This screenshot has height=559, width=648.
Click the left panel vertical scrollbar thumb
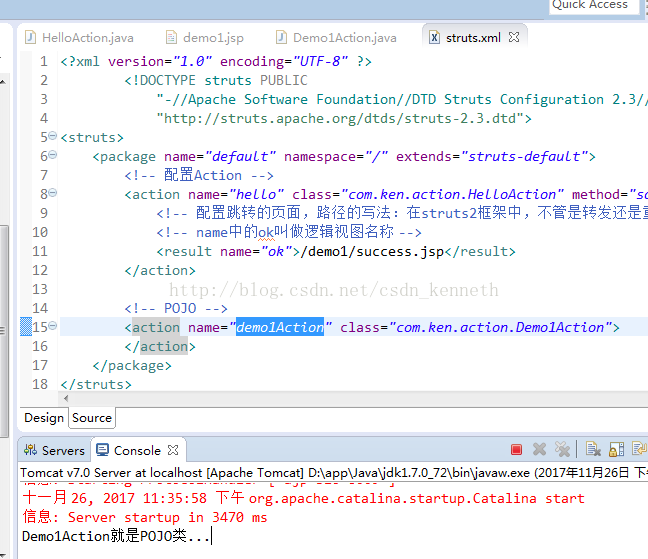[4, 331]
